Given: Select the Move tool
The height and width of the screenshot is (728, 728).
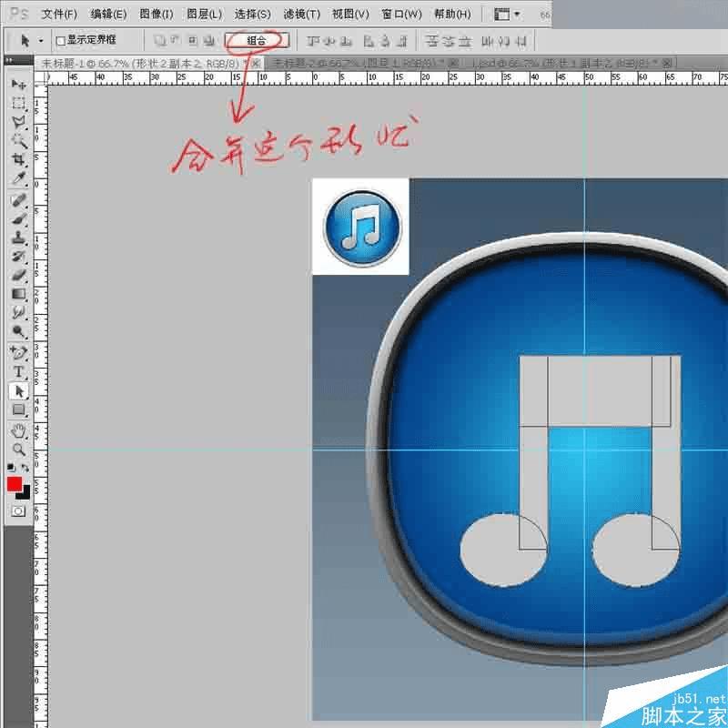Looking at the screenshot, I should (x=18, y=86).
